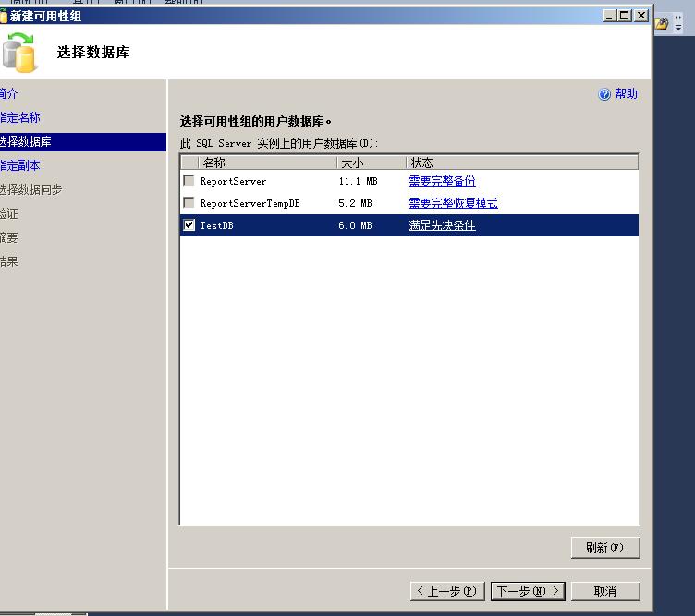Maximize the 新建可用性组 window
This screenshot has width=695, height=616.
[625, 16]
